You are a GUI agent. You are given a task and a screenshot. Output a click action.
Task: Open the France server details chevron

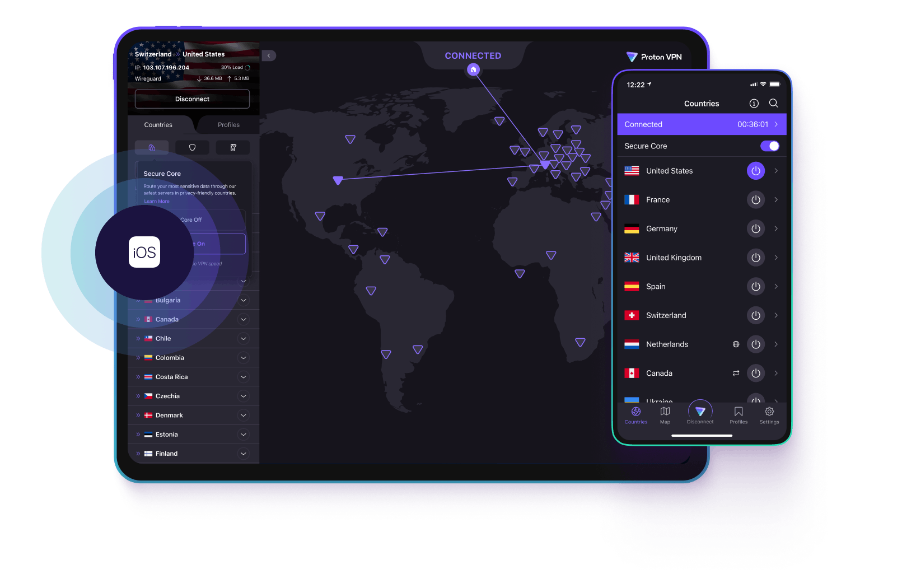click(x=776, y=200)
